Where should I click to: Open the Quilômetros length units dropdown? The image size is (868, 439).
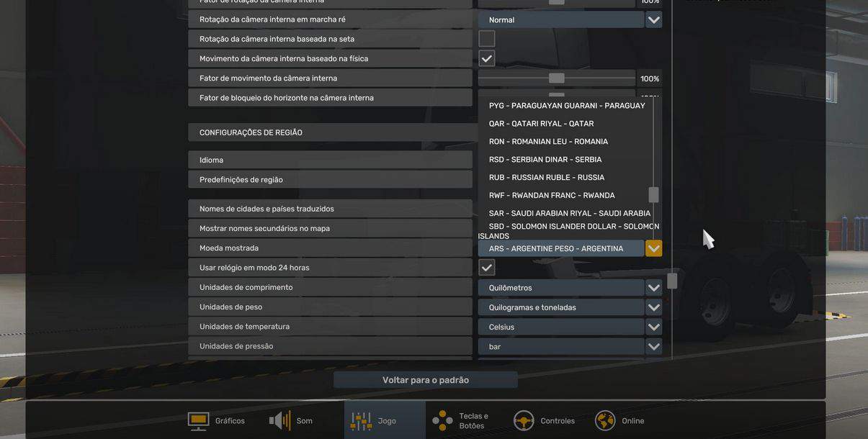coord(653,288)
